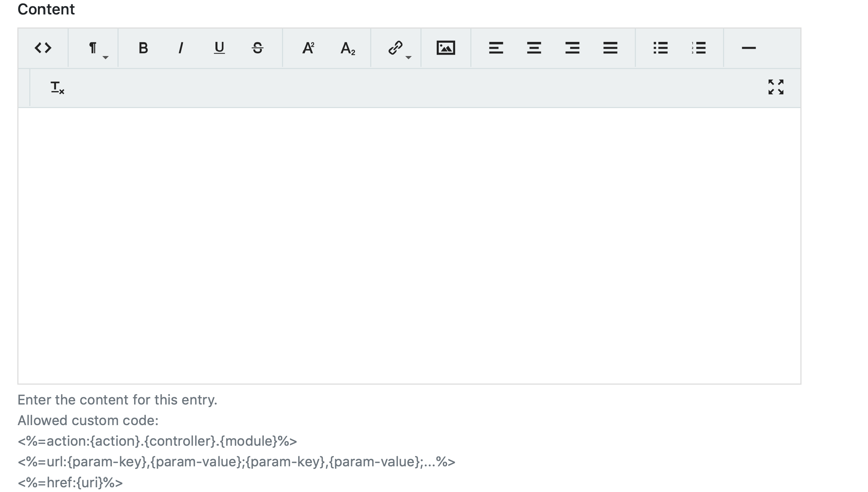Toggle HTML source code view
The height and width of the screenshot is (492, 868).
[x=43, y=48]
